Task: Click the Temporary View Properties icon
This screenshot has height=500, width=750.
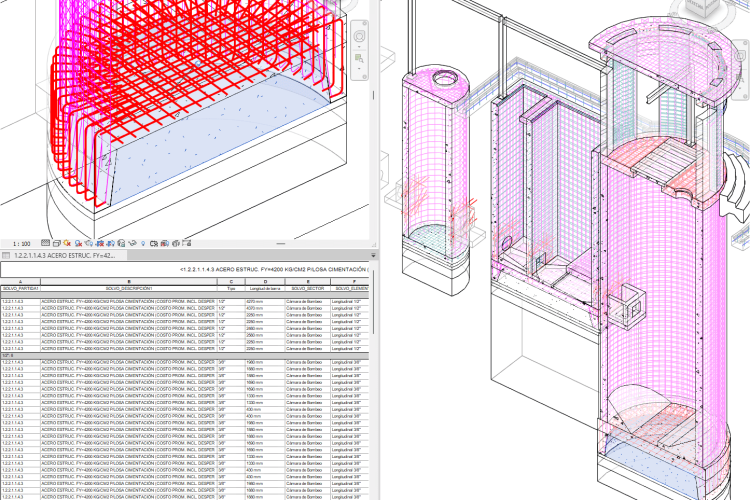Action: (x=154, y=243)
